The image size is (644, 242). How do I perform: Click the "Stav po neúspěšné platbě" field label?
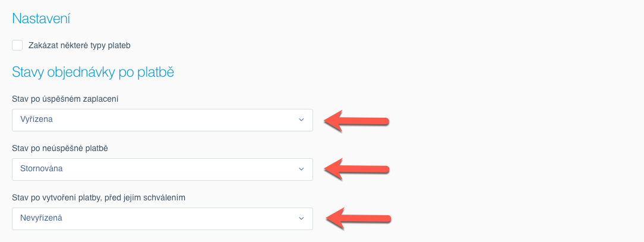[64, 148]
